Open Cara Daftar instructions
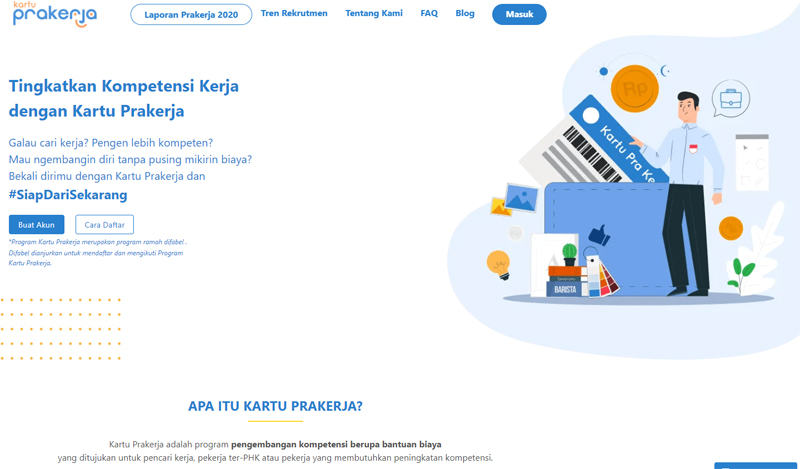 [x=105, y=225]
